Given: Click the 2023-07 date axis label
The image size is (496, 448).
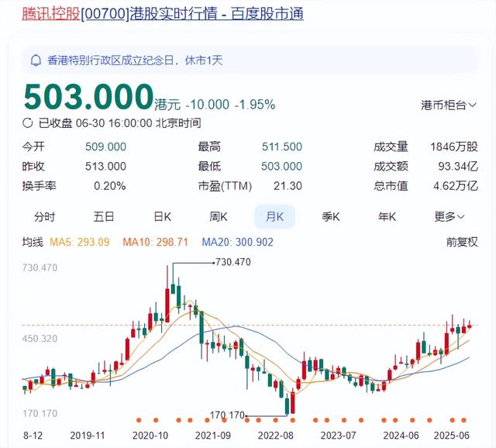Looking at the screenshot, I should 338,436.
